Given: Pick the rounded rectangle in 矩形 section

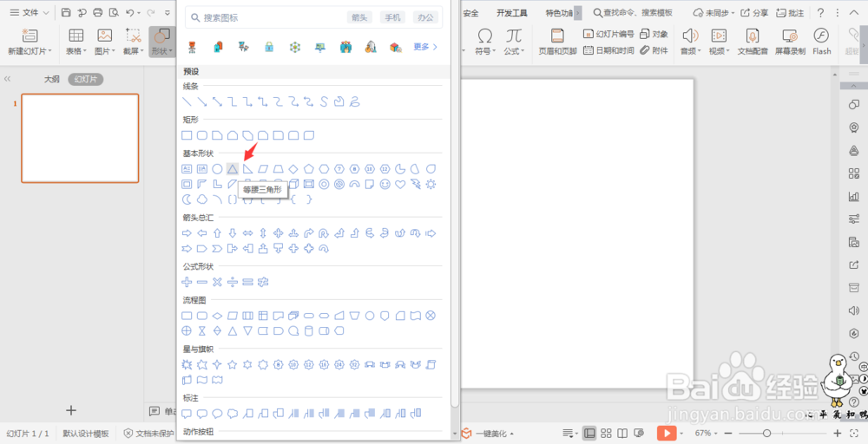Looking at the screenshot, I should click(x=202, y=135).
